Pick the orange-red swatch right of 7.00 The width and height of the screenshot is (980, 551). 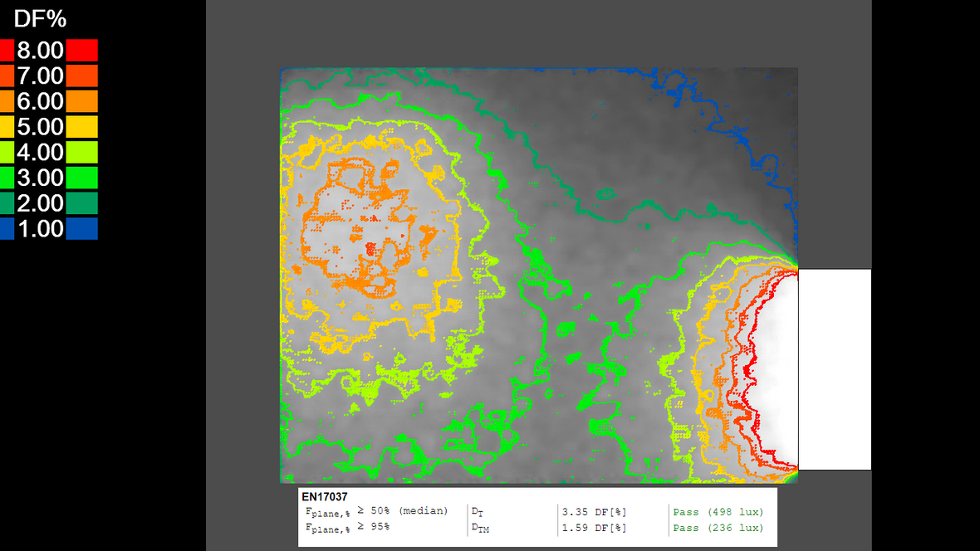(81, 76)
